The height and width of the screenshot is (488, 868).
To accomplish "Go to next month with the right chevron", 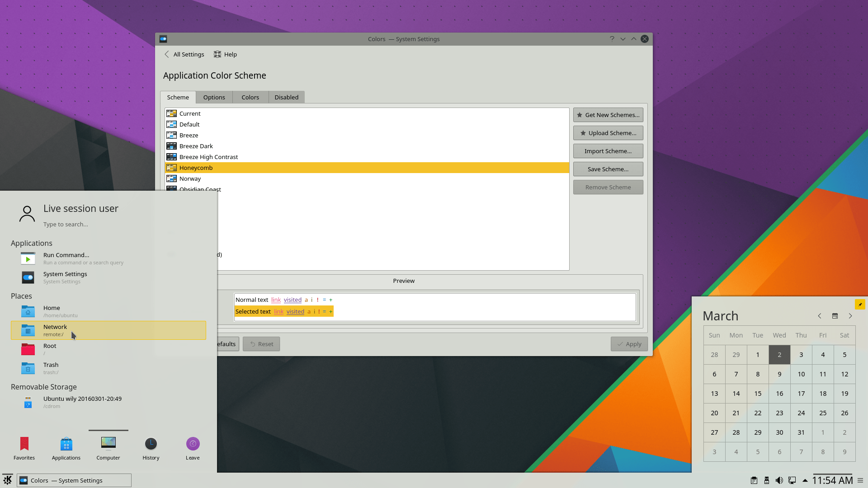I will pos(850,316).
